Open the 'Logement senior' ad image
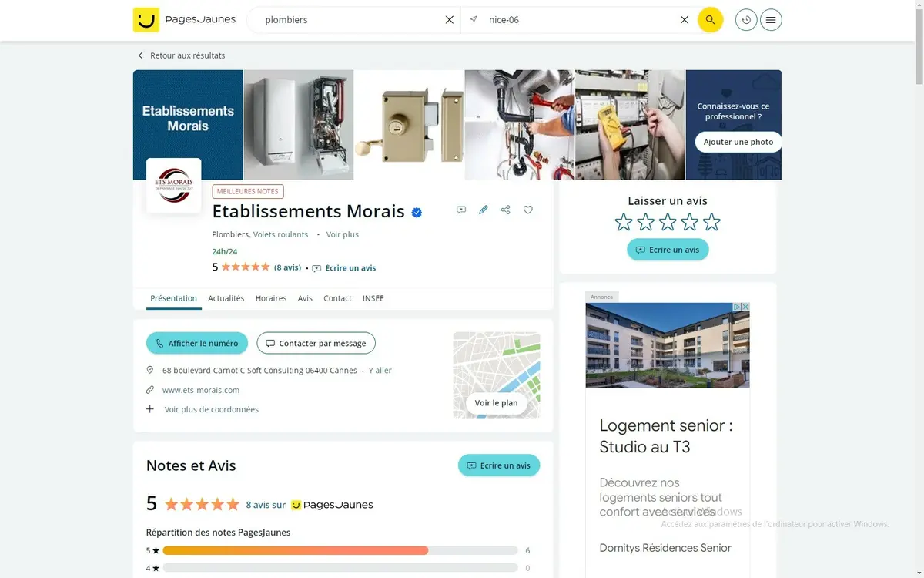Viewport: 924px width, 578px height. pyautogui.click(x=668, y=345)
